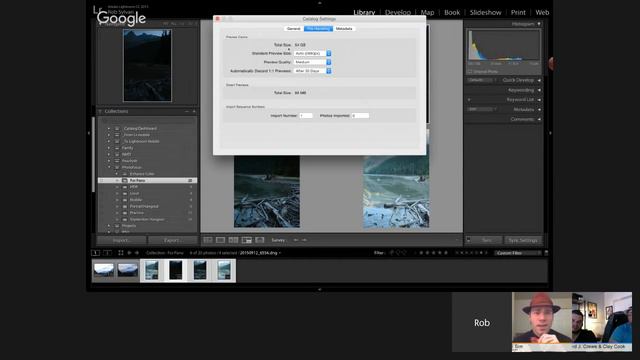Click the Navigator preview image
The width and height of the screenshot is (640, 360).
point(147,65)
